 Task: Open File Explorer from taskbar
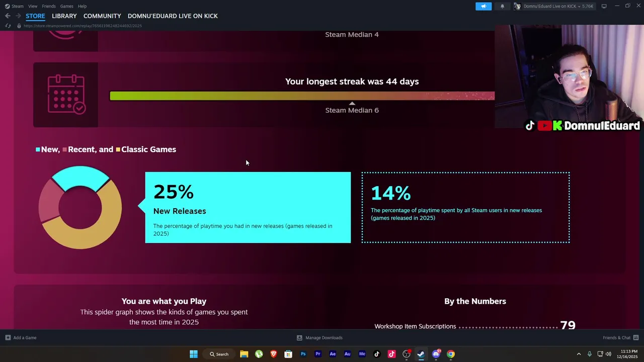point(244,354)
